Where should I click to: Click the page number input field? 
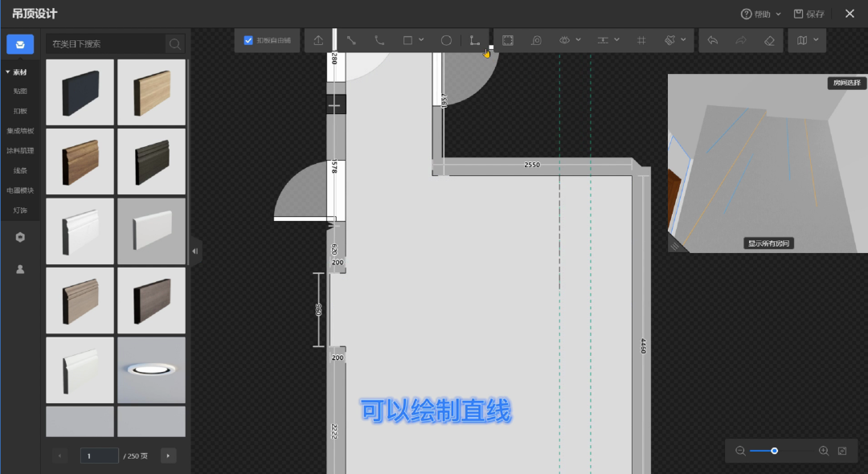[x=100, y=456]
